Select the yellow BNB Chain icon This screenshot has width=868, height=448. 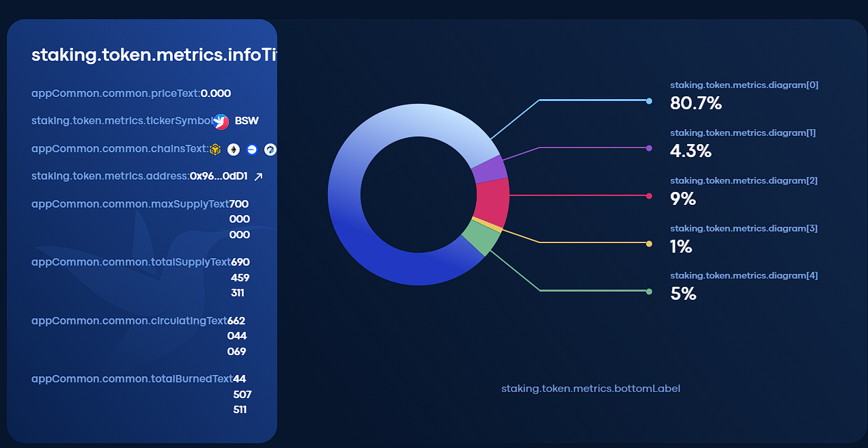215,149
